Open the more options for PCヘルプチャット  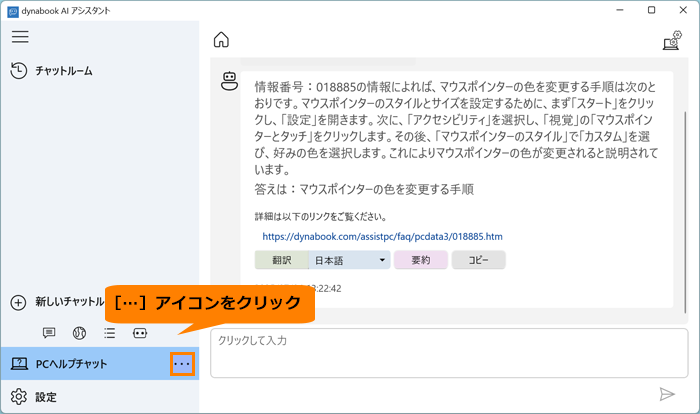tap(182, 364)
